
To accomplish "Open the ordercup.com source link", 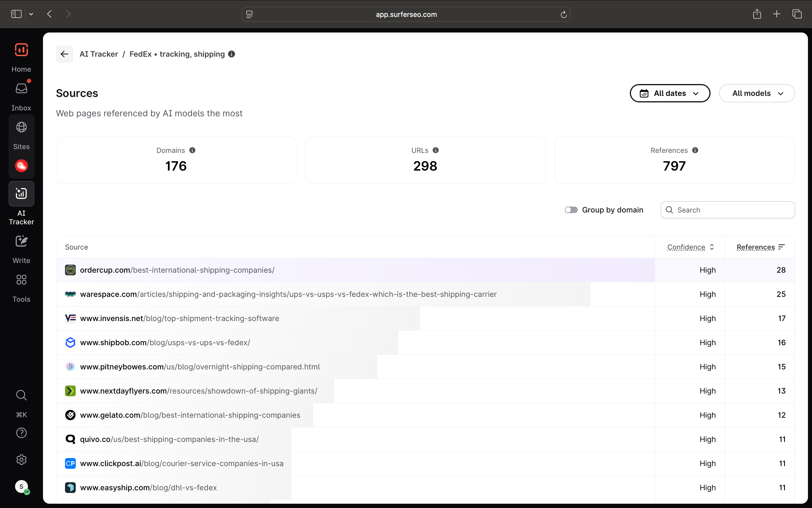I will click(177, 270).
